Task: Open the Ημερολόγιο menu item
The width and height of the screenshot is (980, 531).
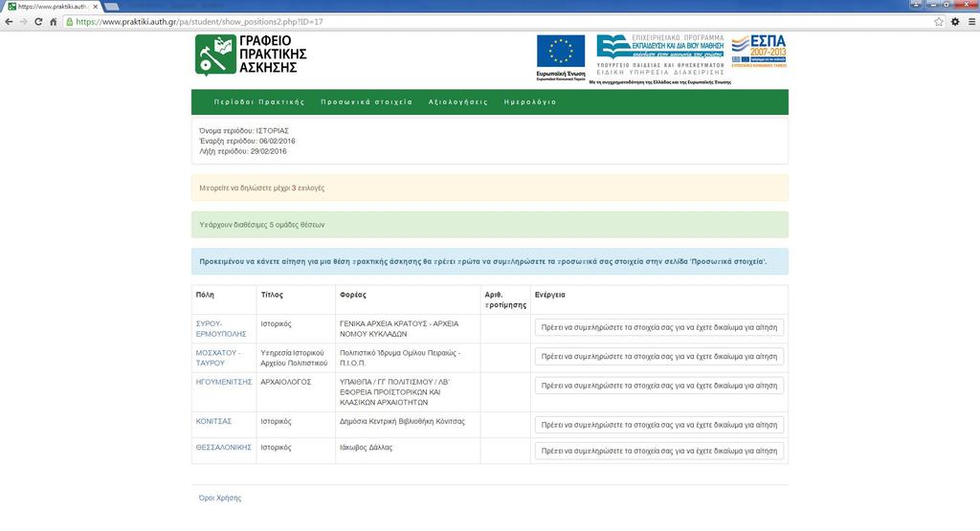Action: click(530, 101)
